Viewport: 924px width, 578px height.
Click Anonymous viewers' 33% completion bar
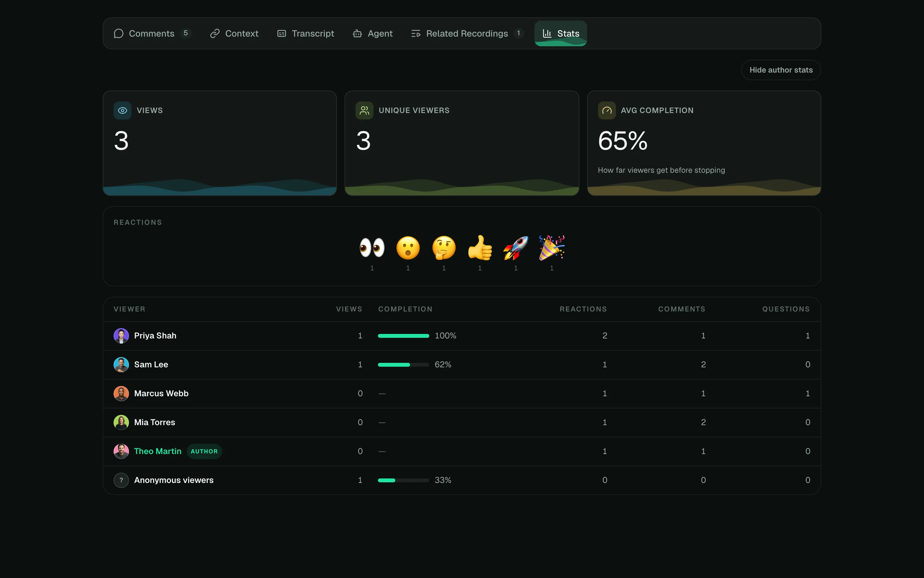(404, 480)
